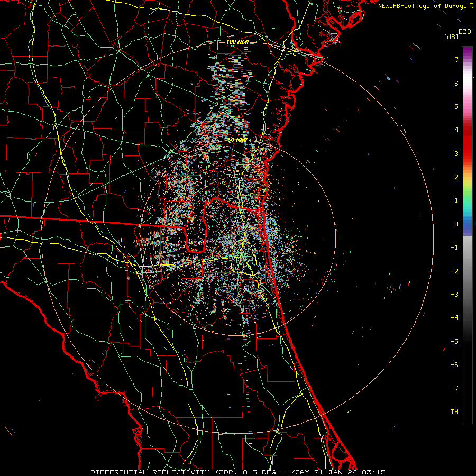Click the -3 value on the scale
The image size is (476, 476).
pos(454,295)
